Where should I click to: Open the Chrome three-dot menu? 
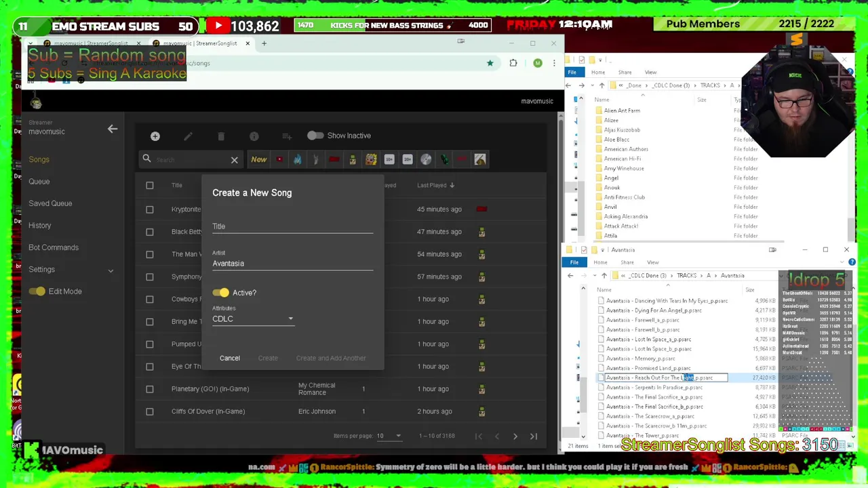tap(554, 63)
